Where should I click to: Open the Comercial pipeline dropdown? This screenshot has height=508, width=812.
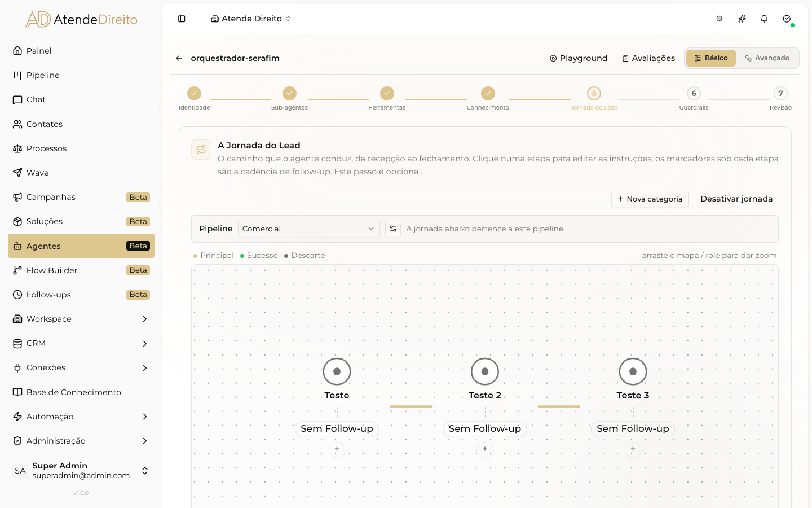coord(308,229)
